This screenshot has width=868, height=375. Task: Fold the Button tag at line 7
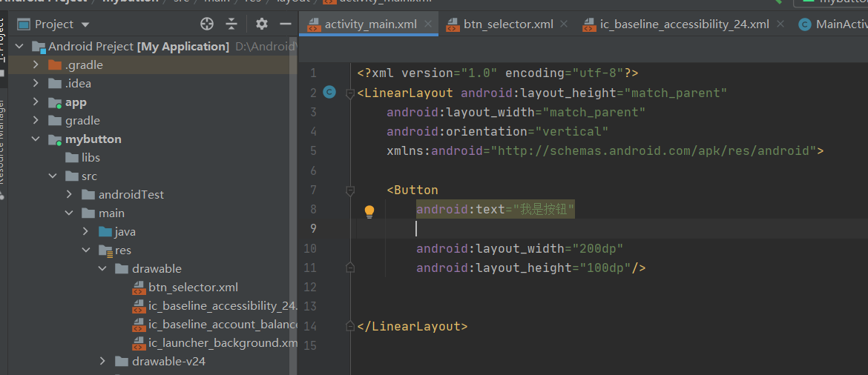(350, 190)
